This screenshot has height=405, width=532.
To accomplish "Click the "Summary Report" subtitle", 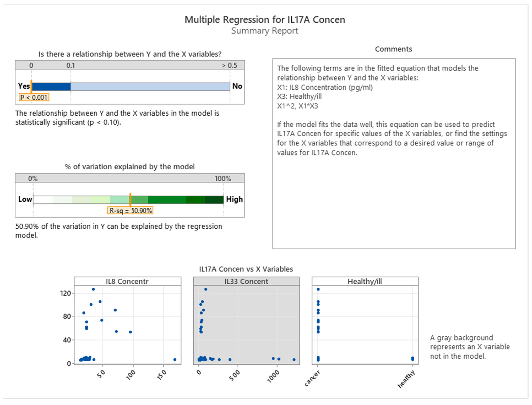I will coord(264,31).
